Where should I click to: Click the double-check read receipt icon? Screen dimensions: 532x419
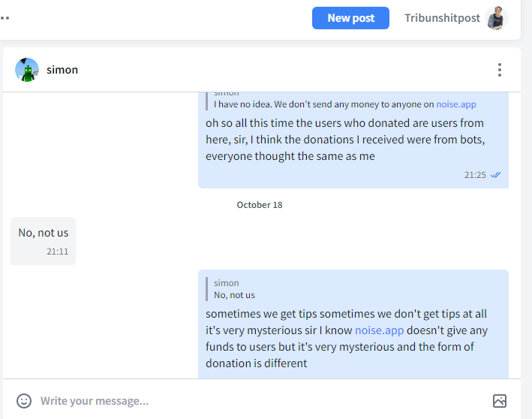point(496,175)
